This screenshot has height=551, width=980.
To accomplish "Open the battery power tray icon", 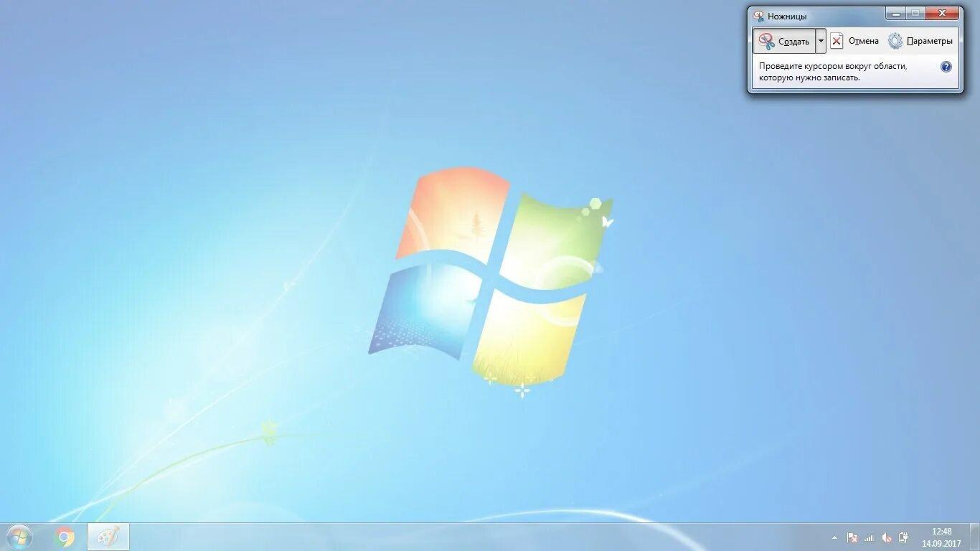I will [x=903, y=537].
